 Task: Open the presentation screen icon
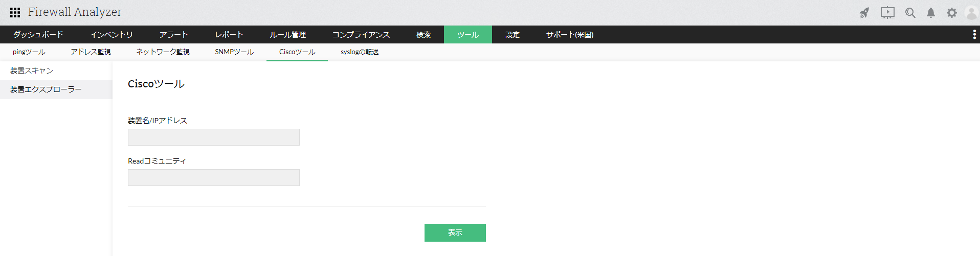point(887,13)
